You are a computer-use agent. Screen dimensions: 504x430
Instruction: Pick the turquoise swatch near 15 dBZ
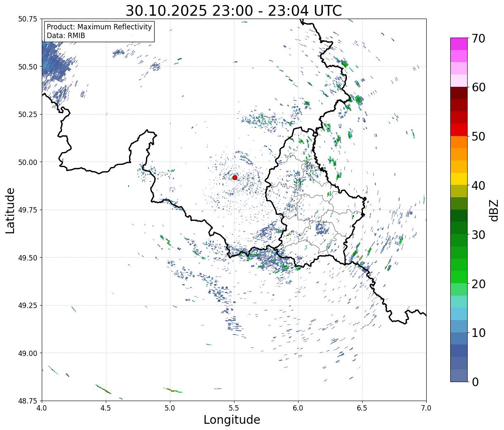[x=459, y=301]
